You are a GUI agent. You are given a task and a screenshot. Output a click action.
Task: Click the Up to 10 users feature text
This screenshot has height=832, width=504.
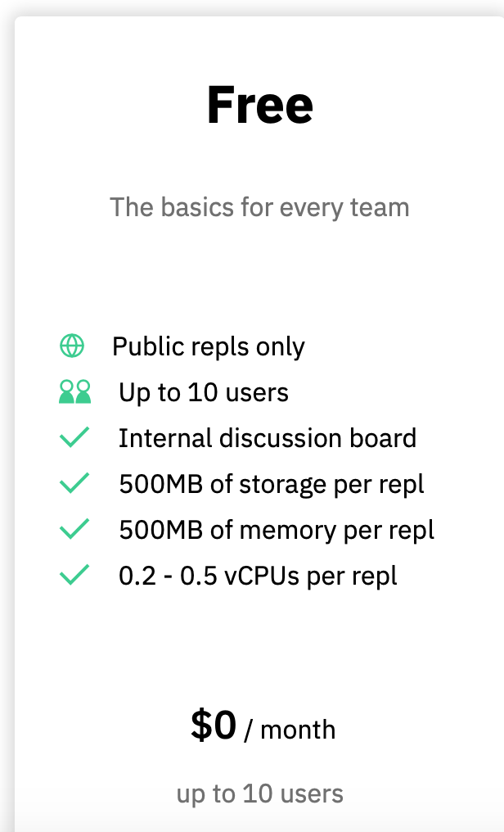[204, 392]
